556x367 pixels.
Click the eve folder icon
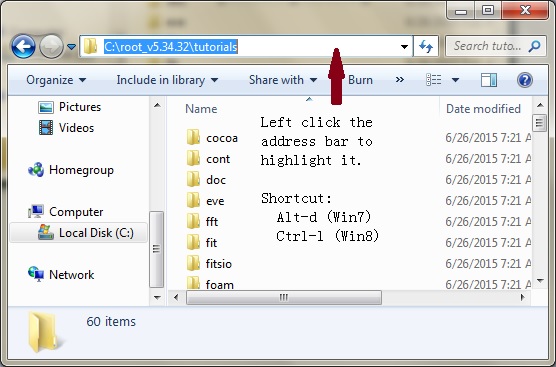tap(193, 200)
